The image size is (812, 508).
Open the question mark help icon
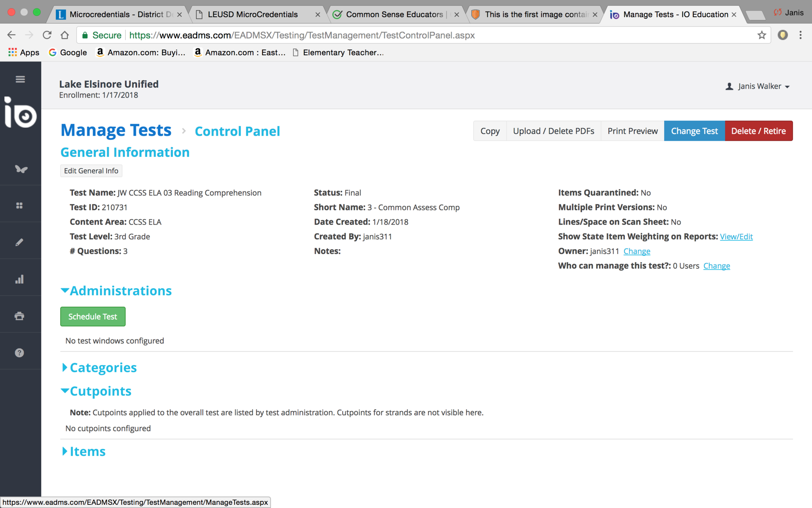19,353
